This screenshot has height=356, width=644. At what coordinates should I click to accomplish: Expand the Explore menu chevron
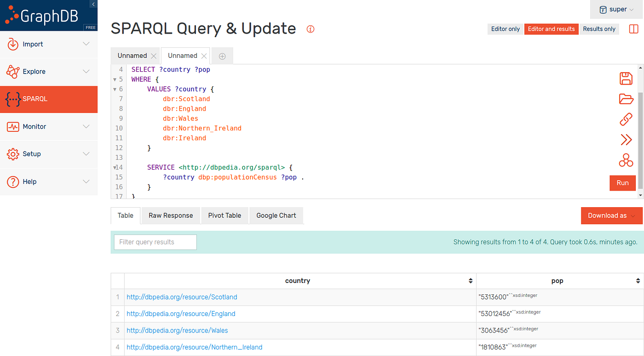point(86,72)
